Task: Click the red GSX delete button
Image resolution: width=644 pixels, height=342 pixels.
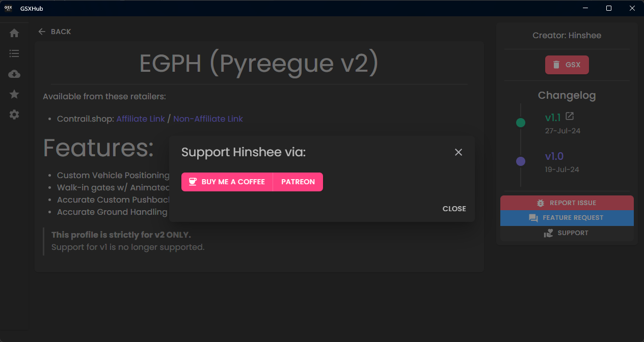Action: [567, 65]
